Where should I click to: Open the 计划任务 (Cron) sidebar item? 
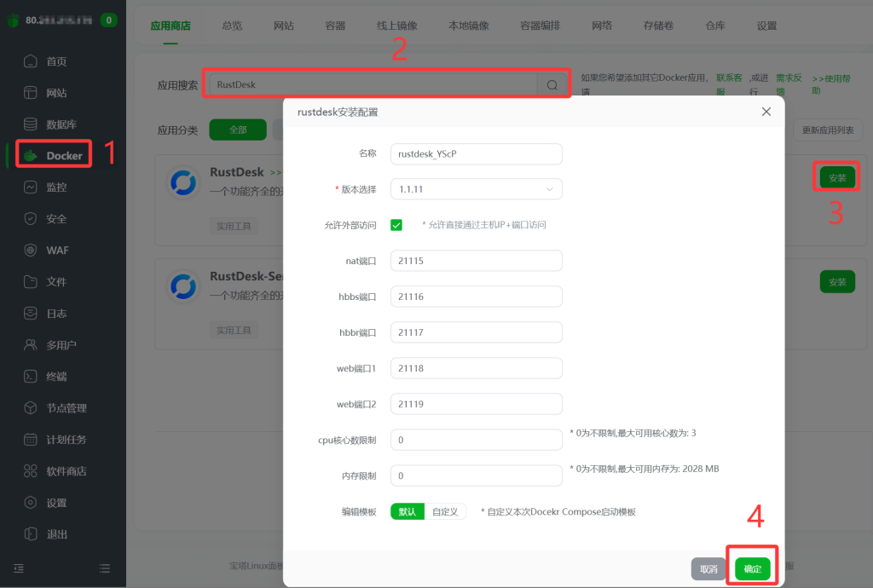61,439
